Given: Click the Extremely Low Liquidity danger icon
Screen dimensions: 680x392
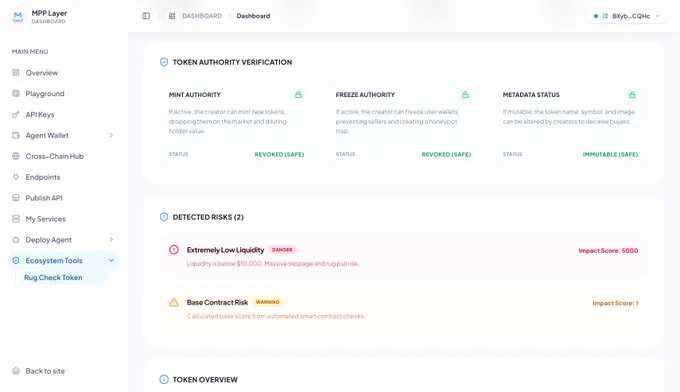Looking at the screenshot, I should [x=174, y=250].
